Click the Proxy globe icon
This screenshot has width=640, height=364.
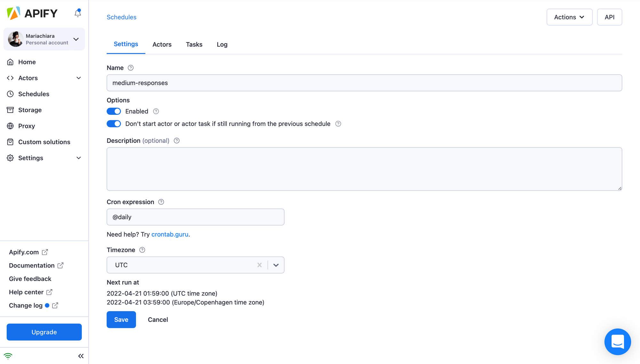[10, 126]
